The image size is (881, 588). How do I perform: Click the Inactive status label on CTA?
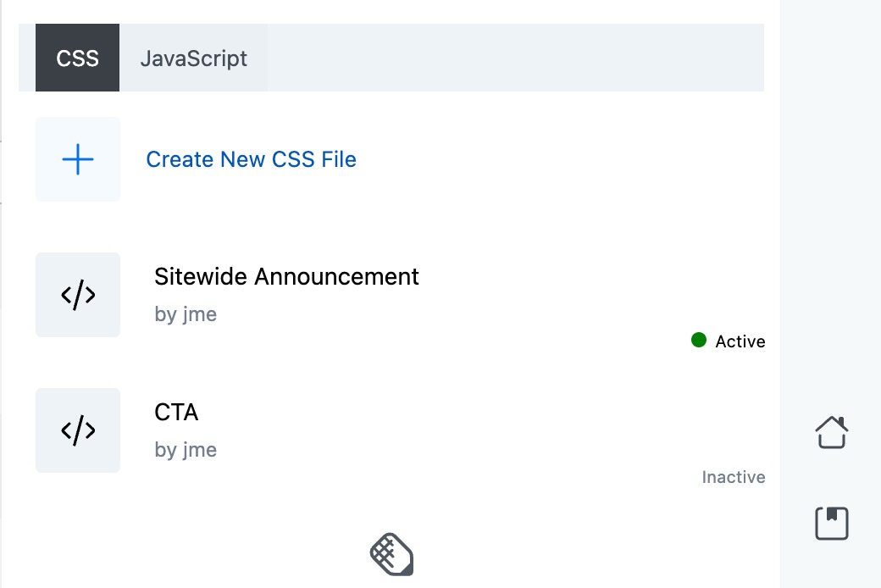733,477
